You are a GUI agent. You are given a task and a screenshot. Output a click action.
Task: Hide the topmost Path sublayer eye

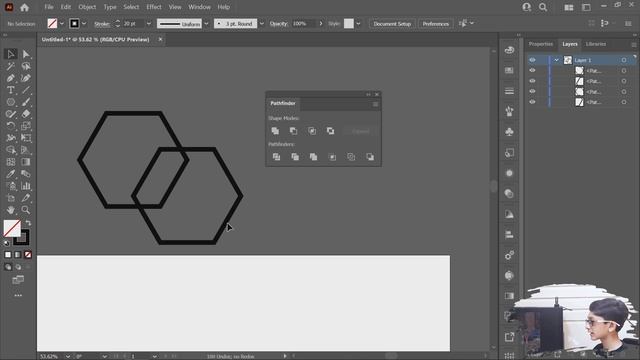click(x=532, y=71)
